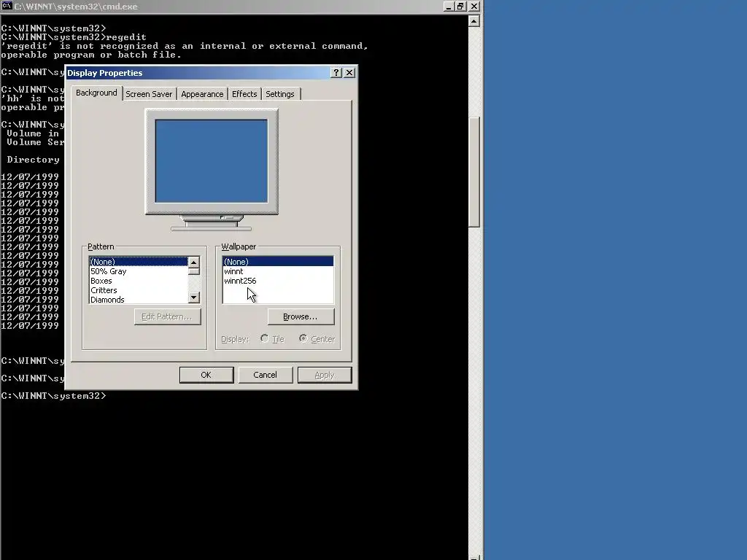Screen dimensions: 747x560
Task: Select the Boxes pattern
Action: (139, 281)
